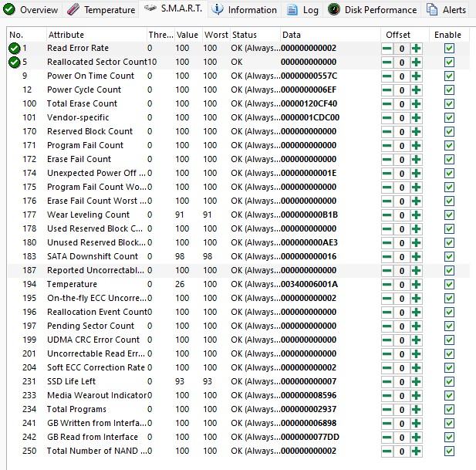
Task: Decrease offset for SATA Downshift Count
Action: point(387,257)
